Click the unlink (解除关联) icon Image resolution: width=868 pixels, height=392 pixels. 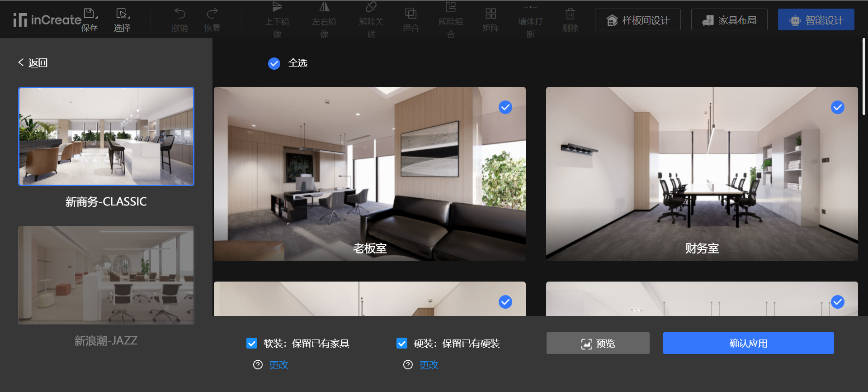coord(371,7)
